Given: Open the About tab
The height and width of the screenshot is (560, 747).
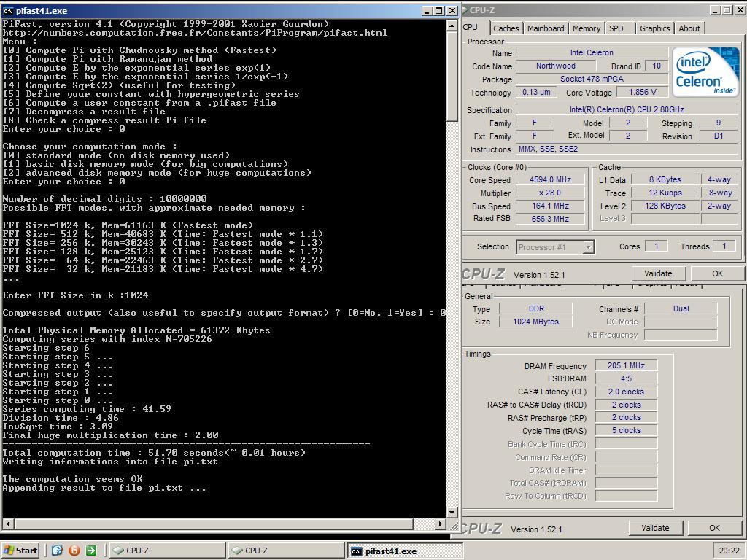Looking at the screenshot, I should tap(689, 28).
